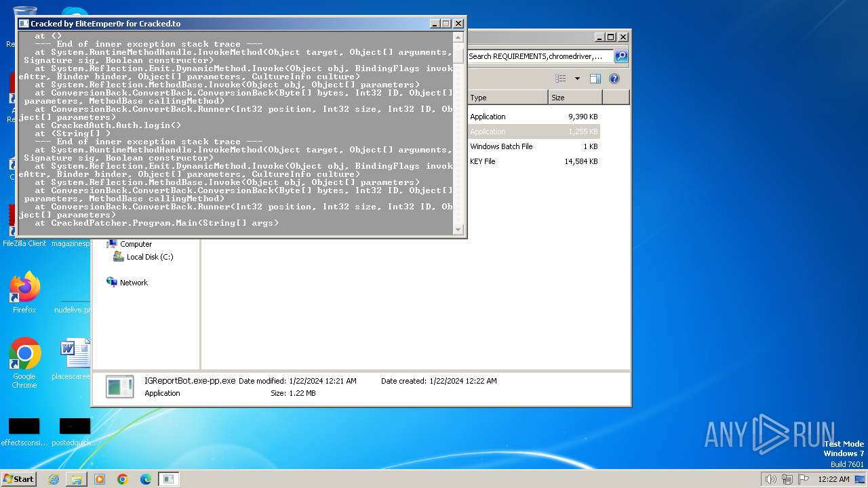
Task: Select the placescaree Word document icon
Action: click(x=73, y=359)
